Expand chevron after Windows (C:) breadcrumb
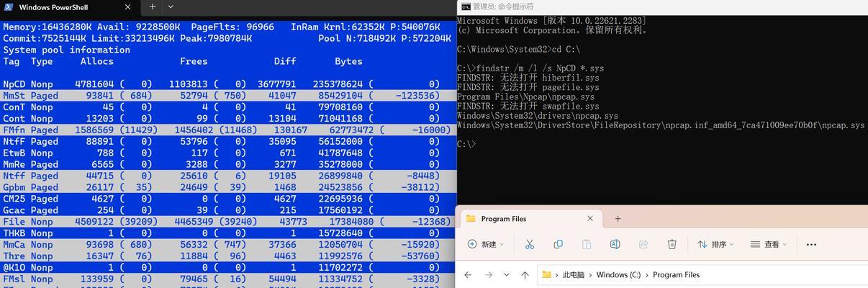 click(646, 275)
